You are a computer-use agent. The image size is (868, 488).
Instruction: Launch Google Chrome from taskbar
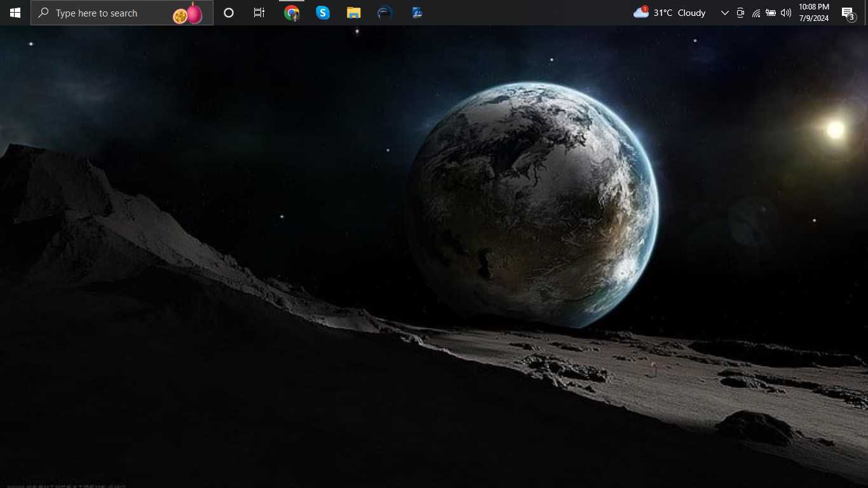click(292, 13)
